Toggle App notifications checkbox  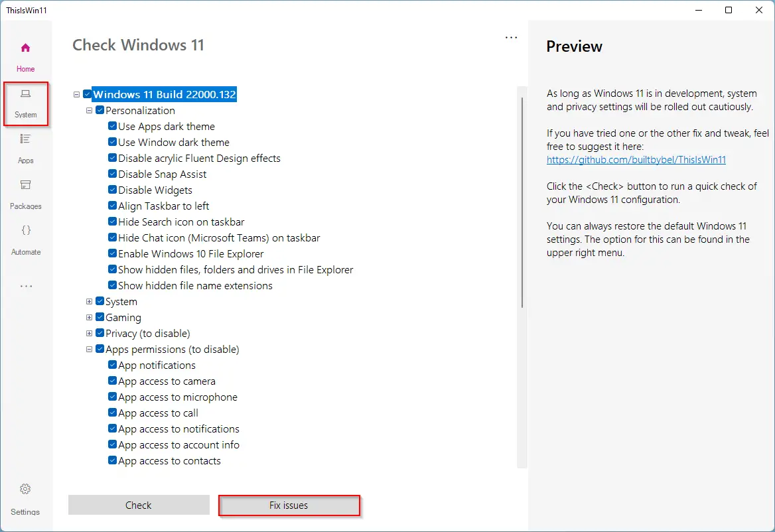[112, 365]
